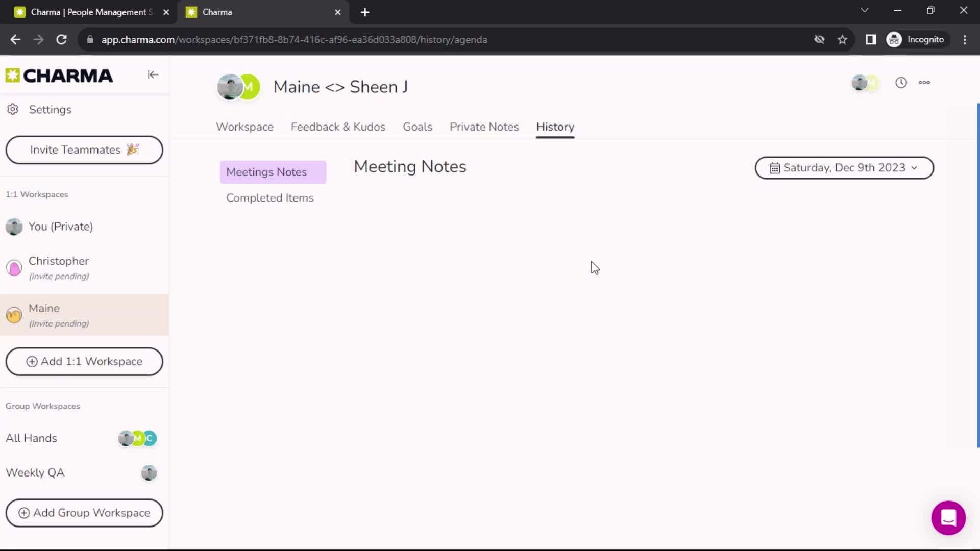Open the three-dot workspace options menu

(x=924, y=83)
